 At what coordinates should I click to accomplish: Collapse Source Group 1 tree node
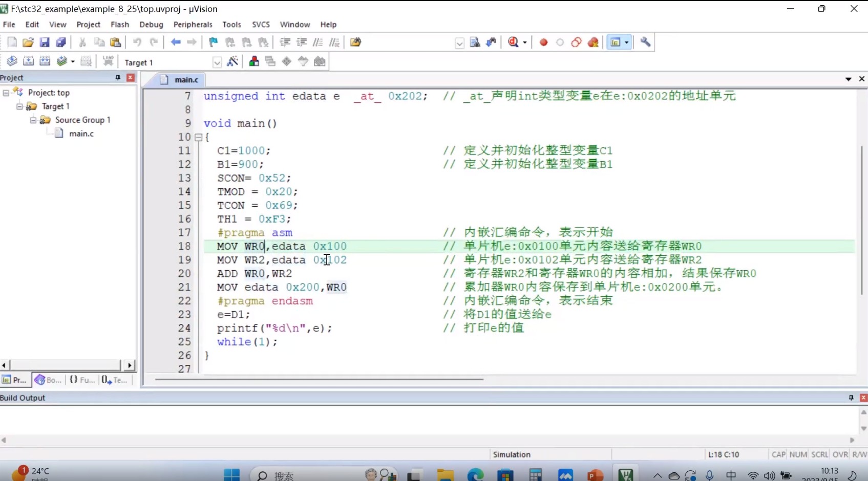33,120
